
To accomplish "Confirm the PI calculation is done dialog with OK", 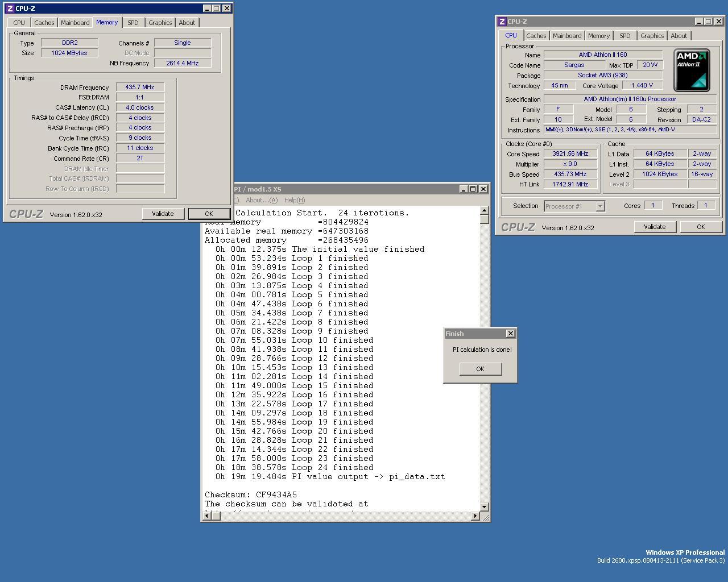I will click(480, 369).
